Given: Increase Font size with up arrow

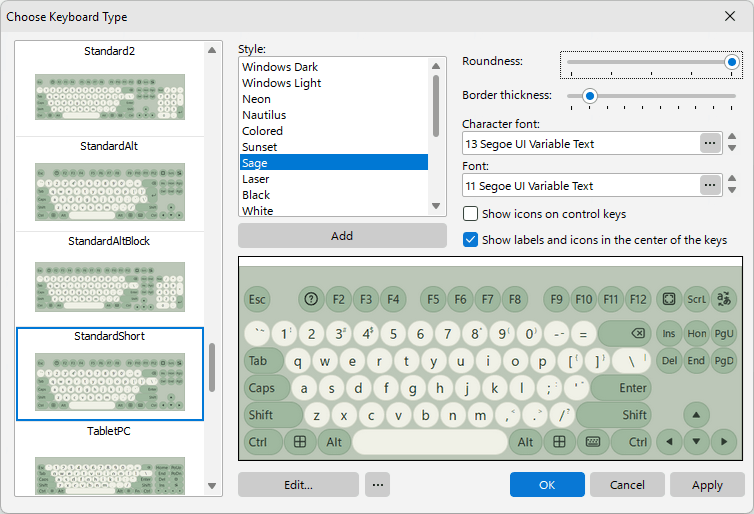Looking at the screenshot, I should 732,179.
